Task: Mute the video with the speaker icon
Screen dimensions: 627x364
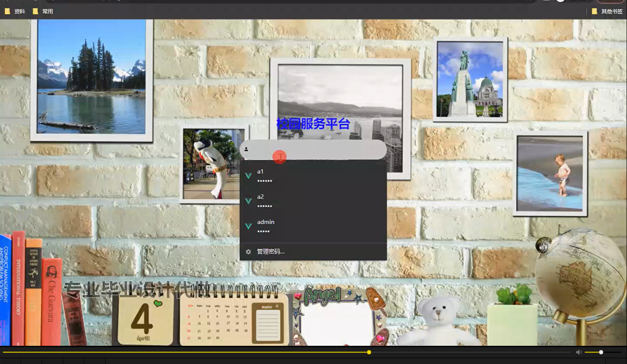Action: (579, 352)
